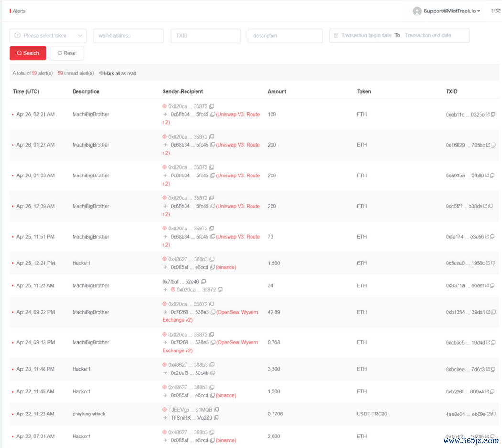This screenshot has width=502, height=448.
Task: Open the token selection dropdown
Action: [48, 36]
